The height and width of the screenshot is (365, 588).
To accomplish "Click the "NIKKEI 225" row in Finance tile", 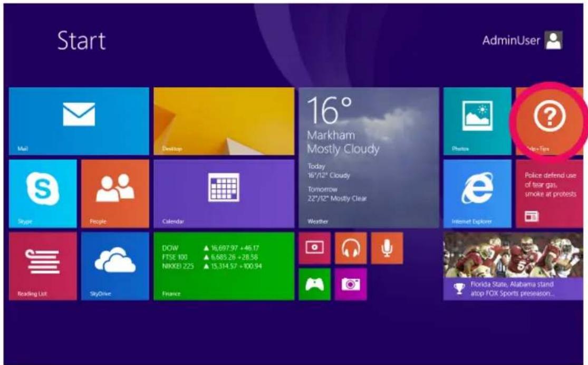I will click(212, 266).
